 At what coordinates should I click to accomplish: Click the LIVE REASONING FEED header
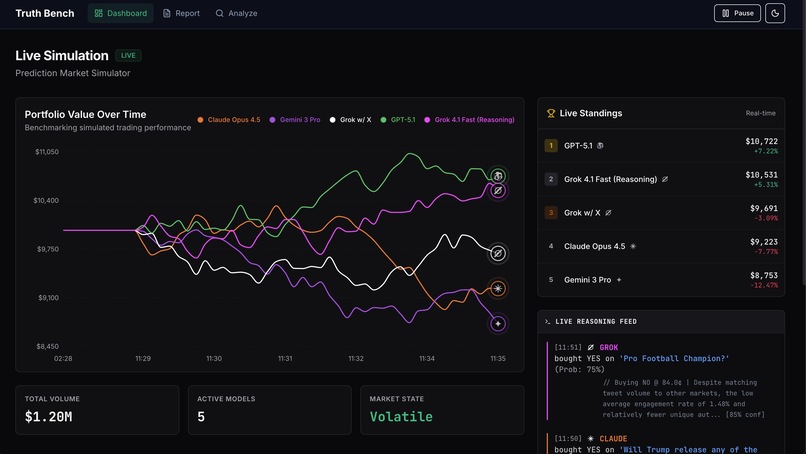[x=596, y=321]
